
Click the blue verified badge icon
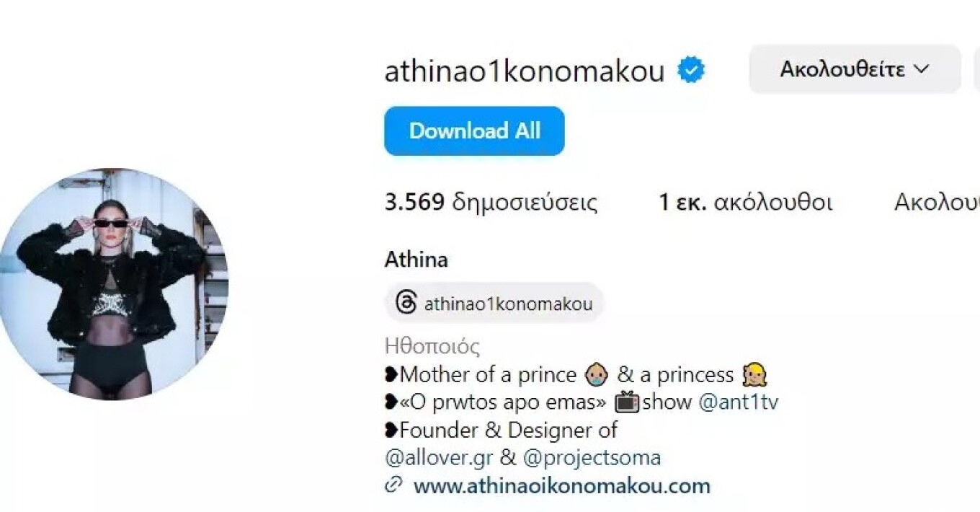[x=690, y=71]
